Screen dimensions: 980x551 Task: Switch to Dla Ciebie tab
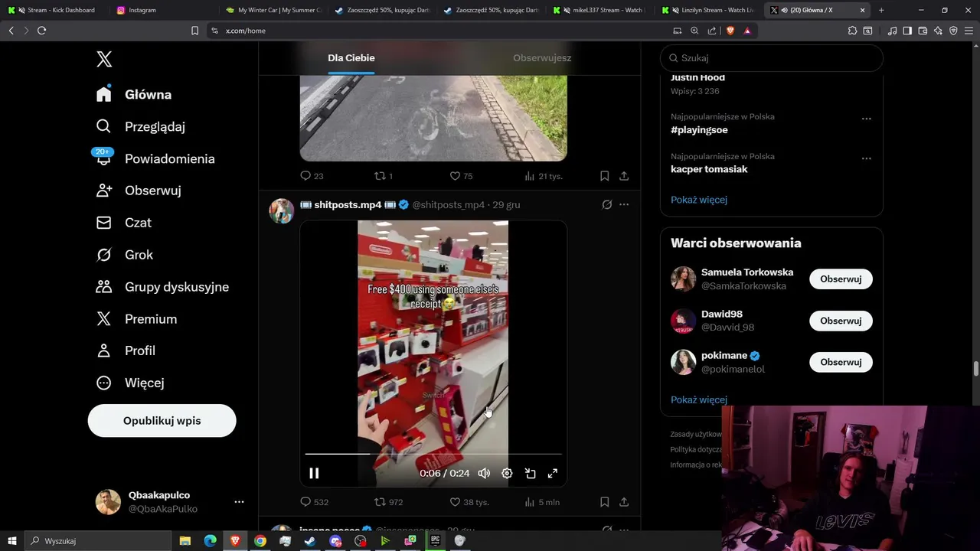click(x=351, y=58)
